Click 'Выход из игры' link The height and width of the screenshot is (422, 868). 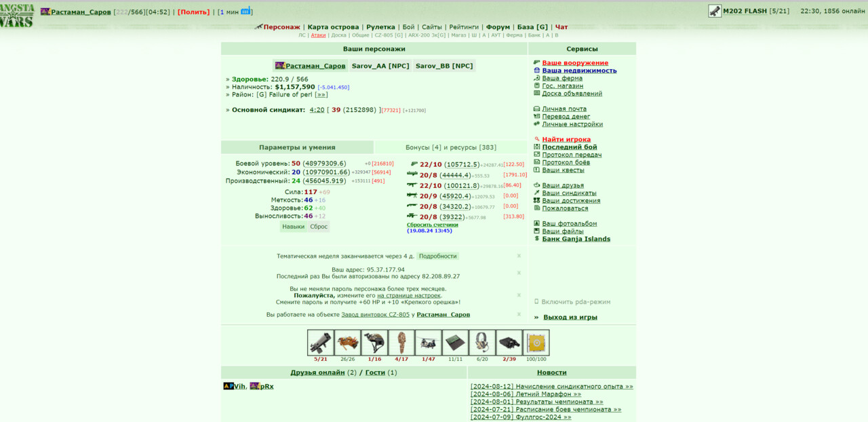click(x=570, y=318)
